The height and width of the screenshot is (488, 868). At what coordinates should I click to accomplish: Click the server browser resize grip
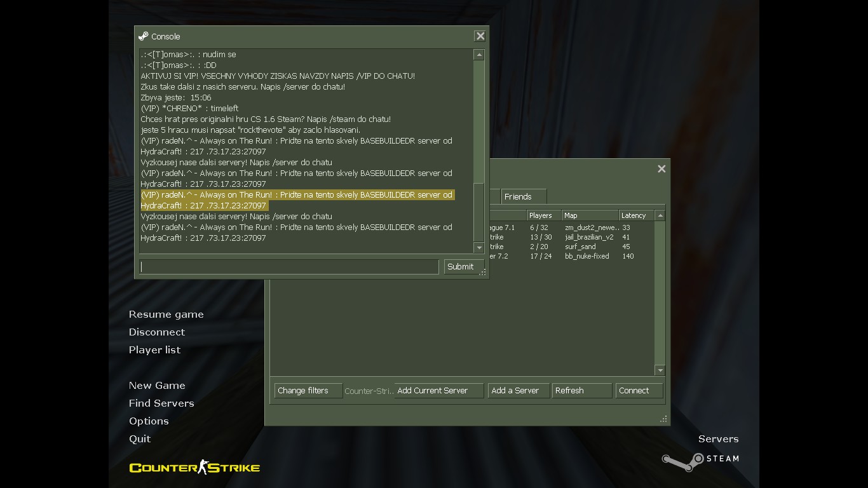663,419
